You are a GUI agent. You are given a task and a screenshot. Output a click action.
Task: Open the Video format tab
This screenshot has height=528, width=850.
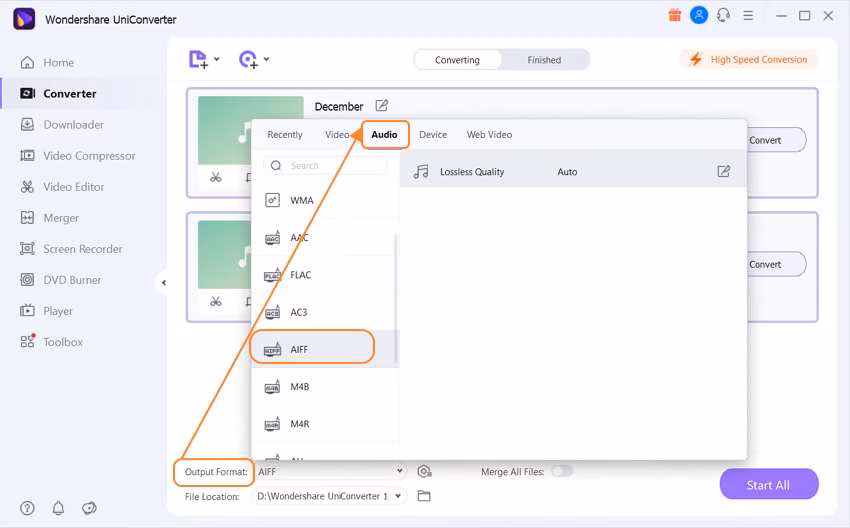[337, 134]
